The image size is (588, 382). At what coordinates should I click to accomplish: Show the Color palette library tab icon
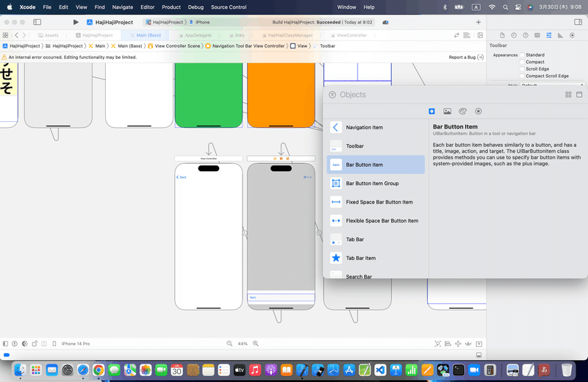(463, 112)
